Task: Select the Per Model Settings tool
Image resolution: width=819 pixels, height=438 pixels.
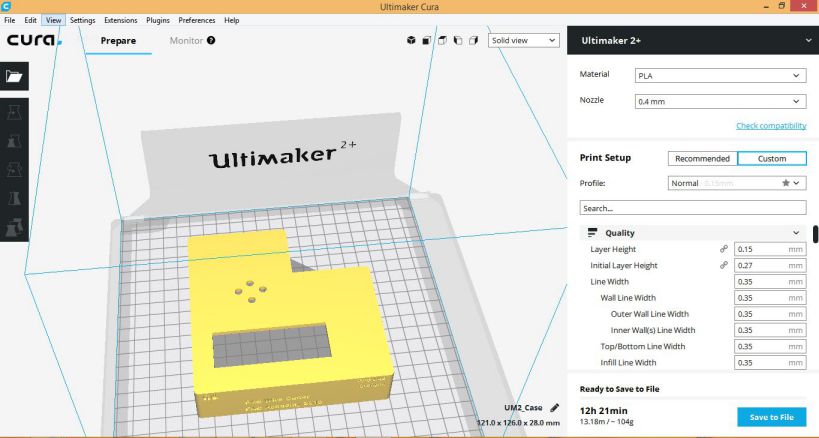Action: pyautogui.click(x=14, y=227)
